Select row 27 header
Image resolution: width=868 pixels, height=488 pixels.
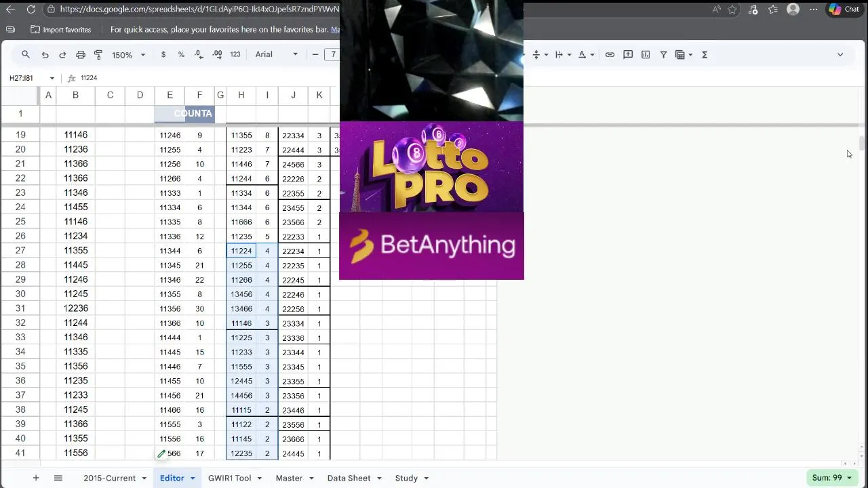tap(20, 251)
